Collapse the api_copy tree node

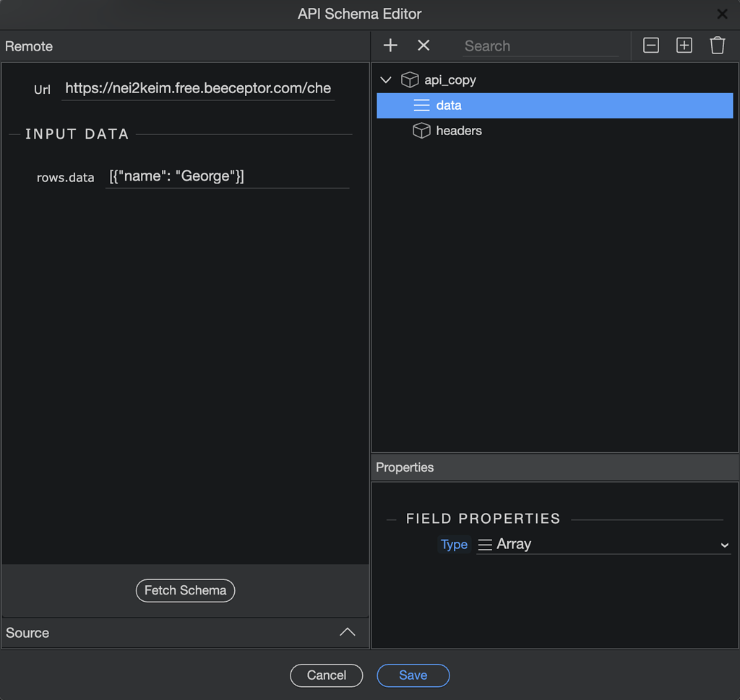click(385, 79)
